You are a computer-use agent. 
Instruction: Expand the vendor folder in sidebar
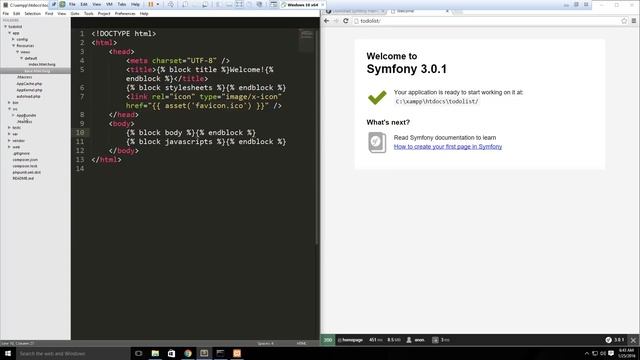pos(9,140)
